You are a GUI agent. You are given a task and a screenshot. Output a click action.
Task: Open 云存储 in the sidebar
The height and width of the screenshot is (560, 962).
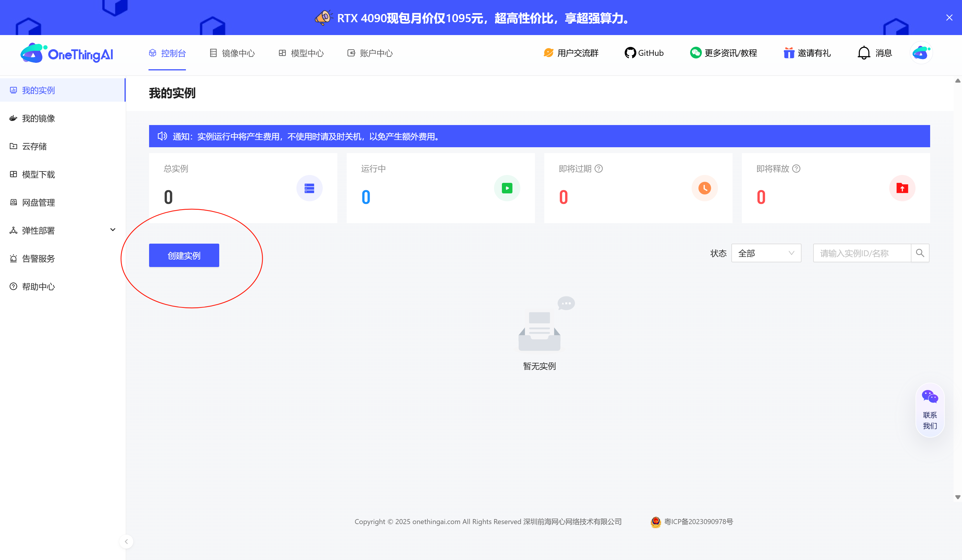[x=63, y=146]
